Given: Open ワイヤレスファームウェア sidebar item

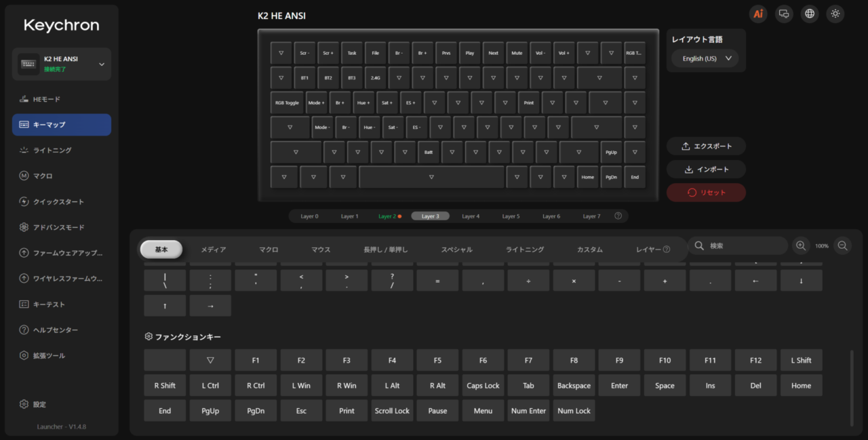Looking at the screenshot, I should pyautogui.click(x=62, y=279).
